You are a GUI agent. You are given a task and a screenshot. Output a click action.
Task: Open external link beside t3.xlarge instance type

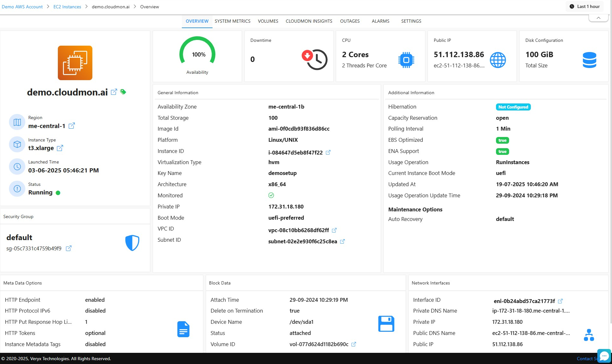(x=60, y=148)
